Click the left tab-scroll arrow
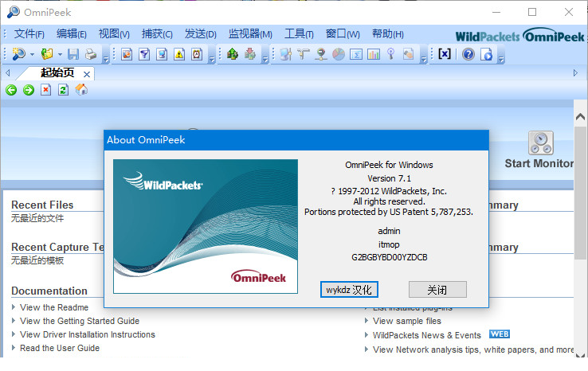Viewport: 588px width, 371px height. (x=7, y=72)
